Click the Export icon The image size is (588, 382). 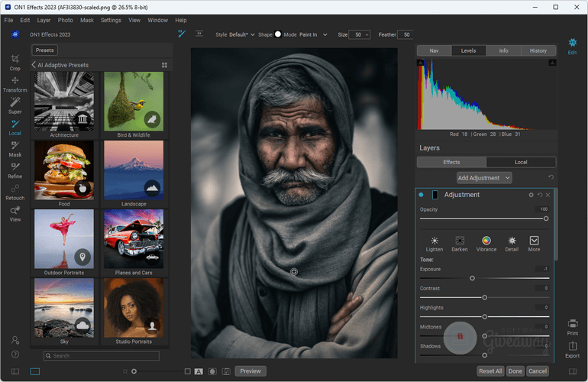pyautogui.click(x=572, y=350)
